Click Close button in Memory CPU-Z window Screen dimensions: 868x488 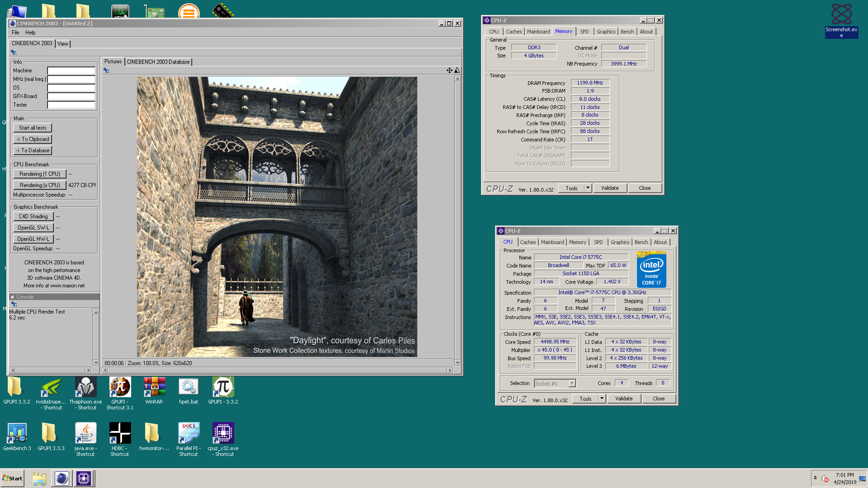pyautogui.click(x=645, y=188)
